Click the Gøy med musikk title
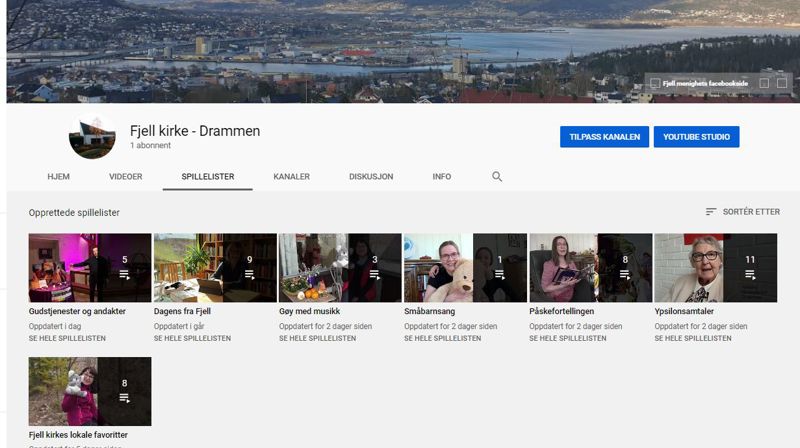 coord(310,311)
